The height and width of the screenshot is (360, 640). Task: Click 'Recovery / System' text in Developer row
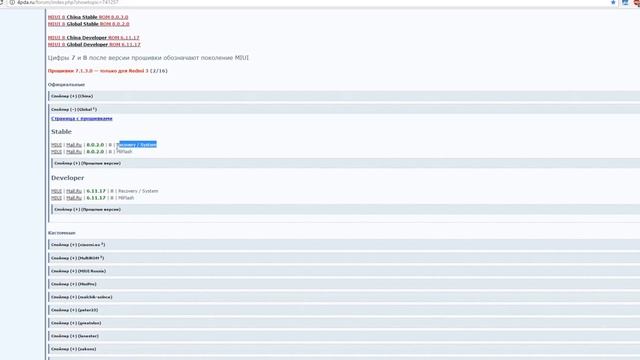[x=138, y=191]
